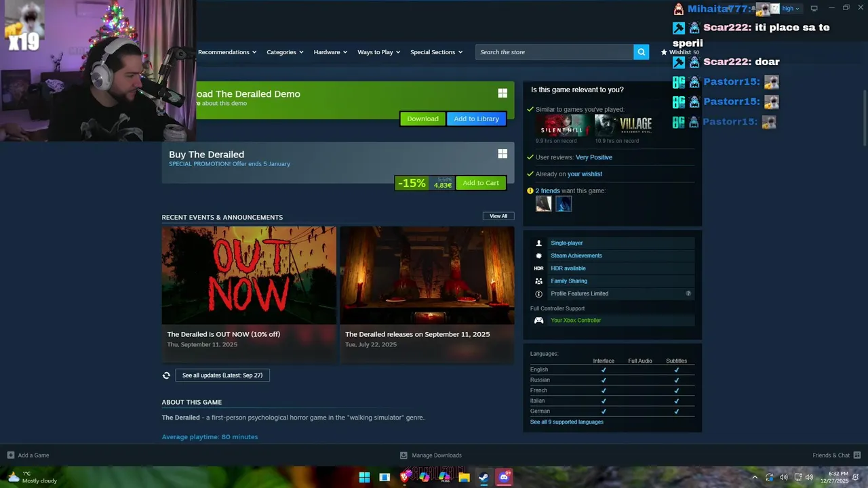Open the OUT NOW event image
Screen dimensions: 868x488
click(249, 275)
